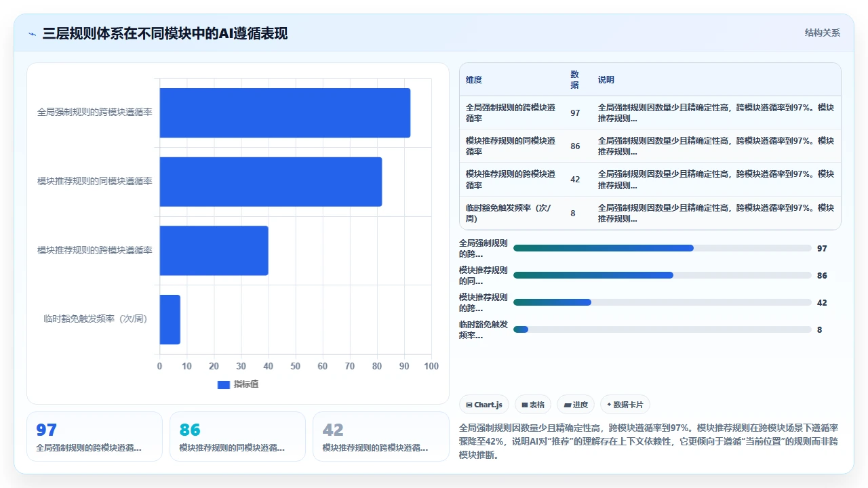This screenshot has height=488, width=868.
Task: Click the progress bar showing 8
Action: click(662, 329)
